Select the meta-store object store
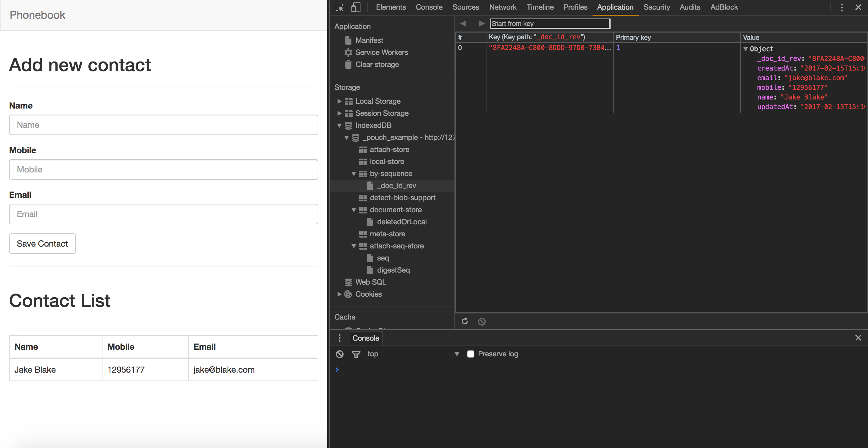Image resolution: width=868 pixels, height=448 pixels. pos(387,234)
